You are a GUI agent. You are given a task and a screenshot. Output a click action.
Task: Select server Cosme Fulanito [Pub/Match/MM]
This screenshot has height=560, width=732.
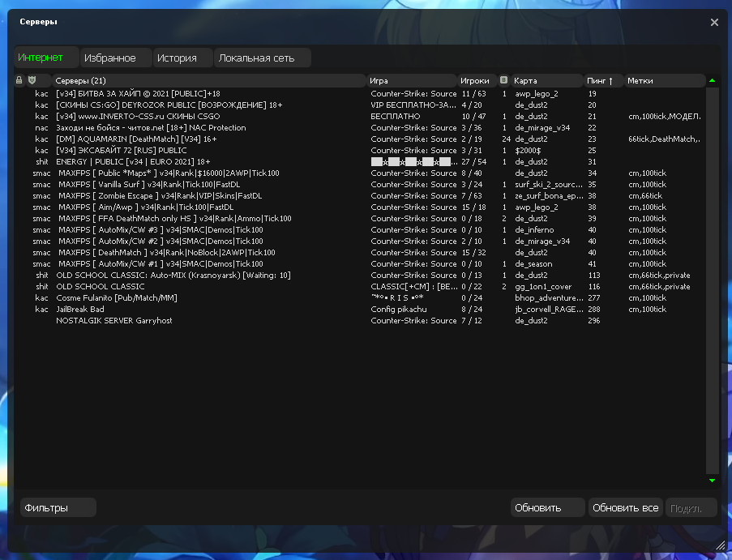(359, 297)
